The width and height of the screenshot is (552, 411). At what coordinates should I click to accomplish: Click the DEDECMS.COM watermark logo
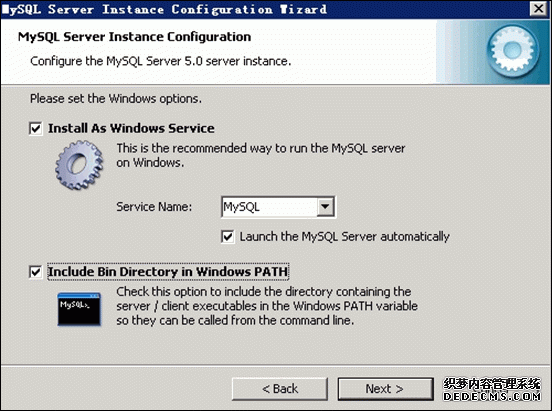coord(492,389)
